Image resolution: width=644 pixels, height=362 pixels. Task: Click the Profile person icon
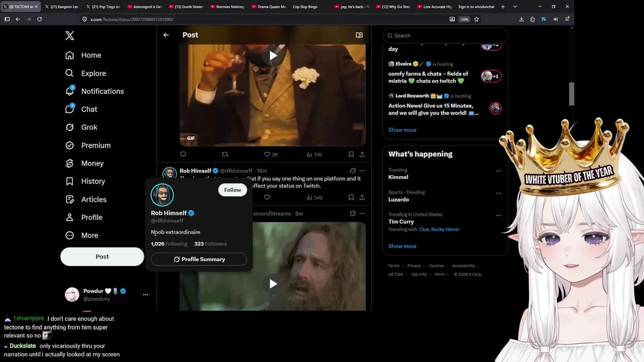click(x=70, y=218)
